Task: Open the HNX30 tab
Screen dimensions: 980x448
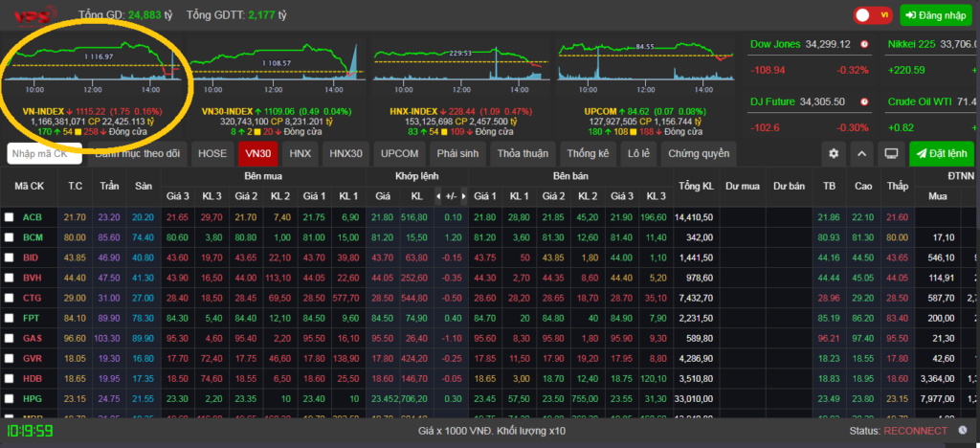Action: (345, 153)
